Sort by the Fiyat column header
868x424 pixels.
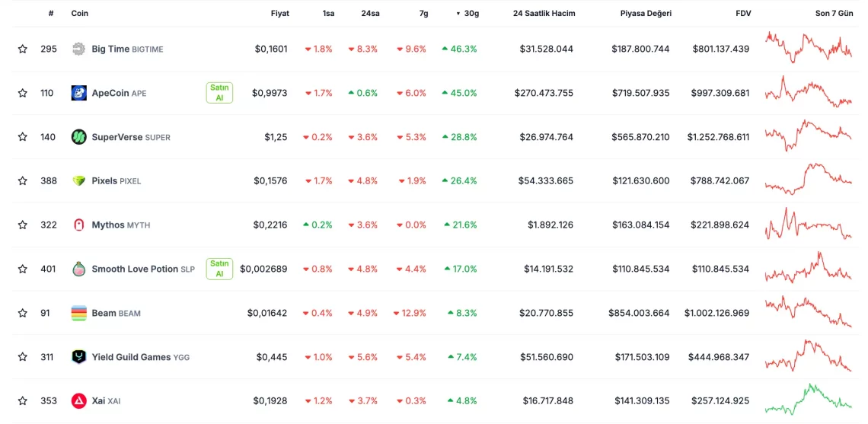tap(279, 13)
